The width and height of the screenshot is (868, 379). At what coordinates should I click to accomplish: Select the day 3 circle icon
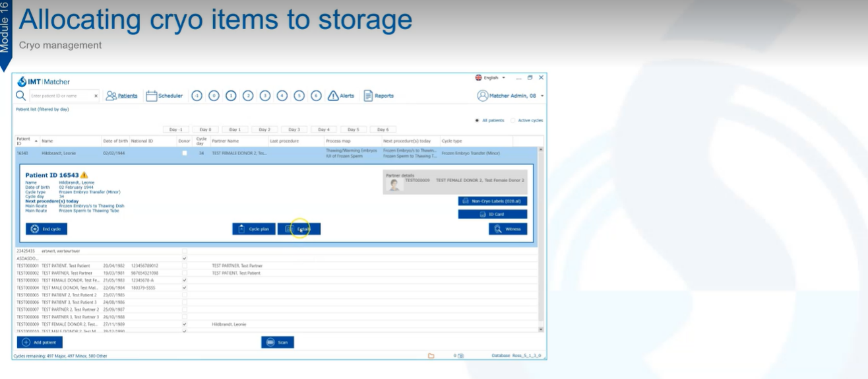point(265,96)
